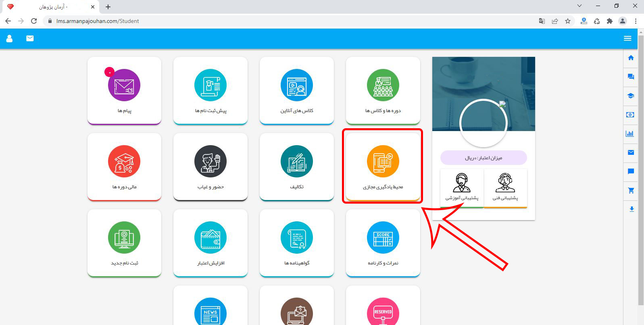Click the chat bubbles icon in right sidebar
Viewport: 644px width, 325px height.
(631, 77)
